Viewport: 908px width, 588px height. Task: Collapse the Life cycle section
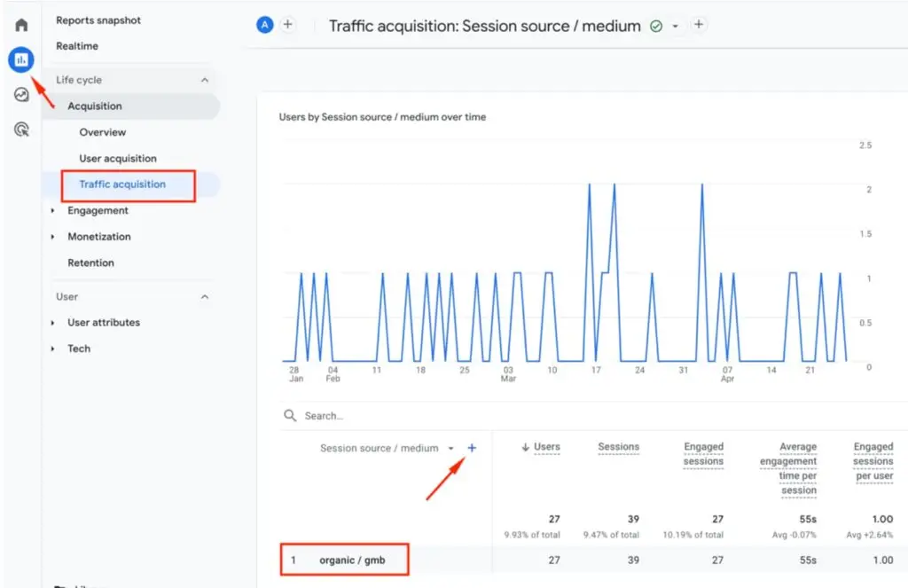pyautogui.click(x=205, y=80)
